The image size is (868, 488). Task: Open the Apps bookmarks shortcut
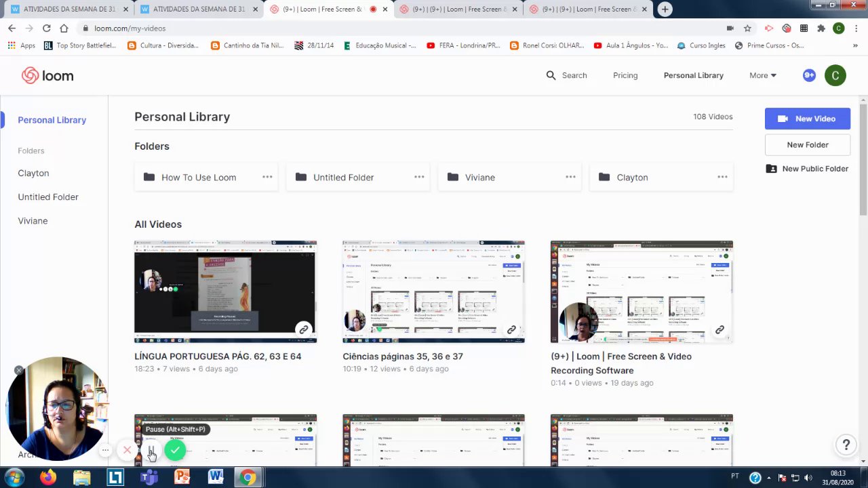22,45
